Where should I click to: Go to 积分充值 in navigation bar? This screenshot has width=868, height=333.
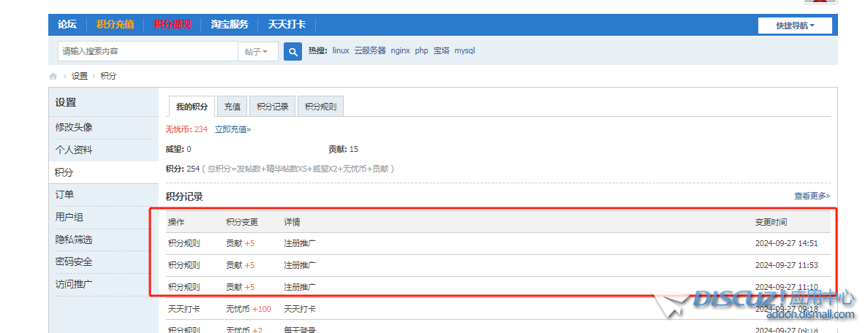tap(115, 24)
